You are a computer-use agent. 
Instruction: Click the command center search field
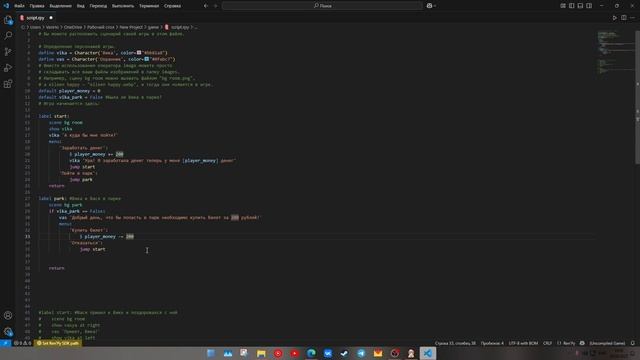tap(322, 6)
